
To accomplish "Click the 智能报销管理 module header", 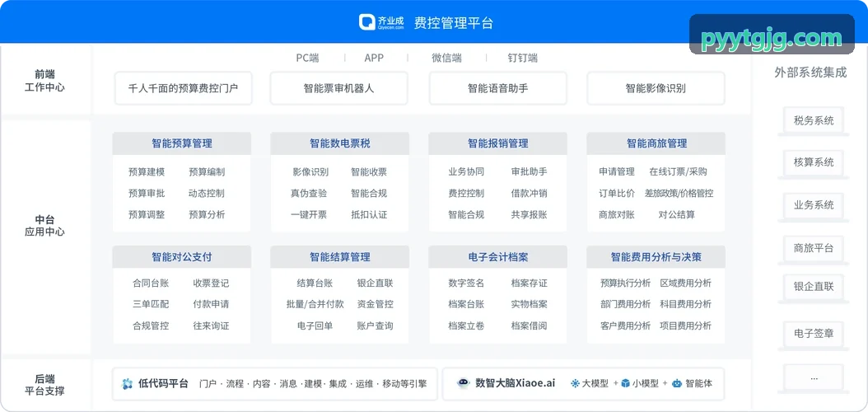I will (497, 143).
